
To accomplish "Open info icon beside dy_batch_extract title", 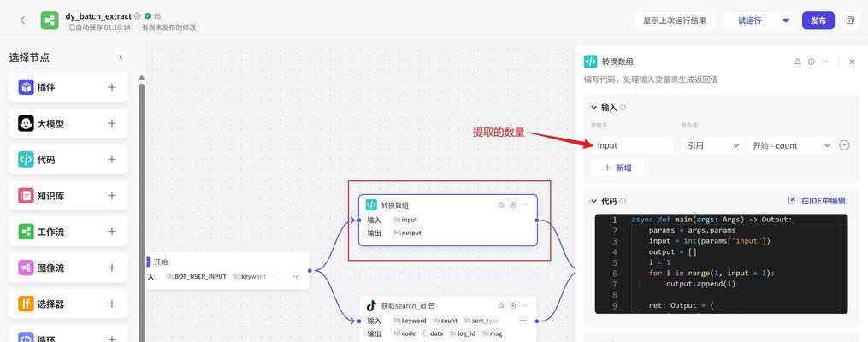I will 138,16.
